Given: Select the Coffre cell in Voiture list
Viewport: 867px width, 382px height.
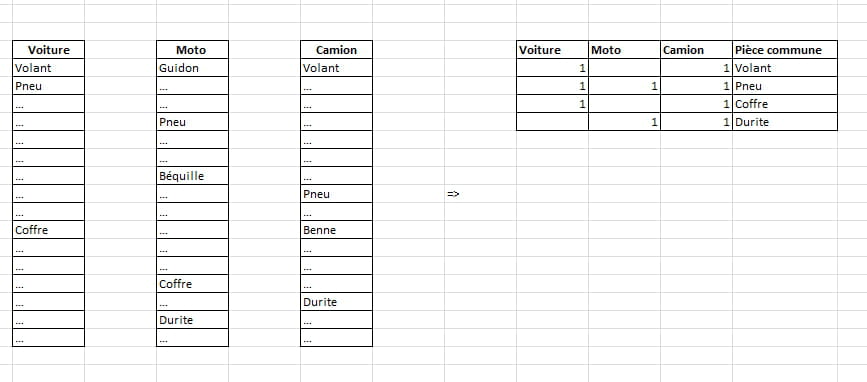Looking at the screenshot, I should click(49, 229).
